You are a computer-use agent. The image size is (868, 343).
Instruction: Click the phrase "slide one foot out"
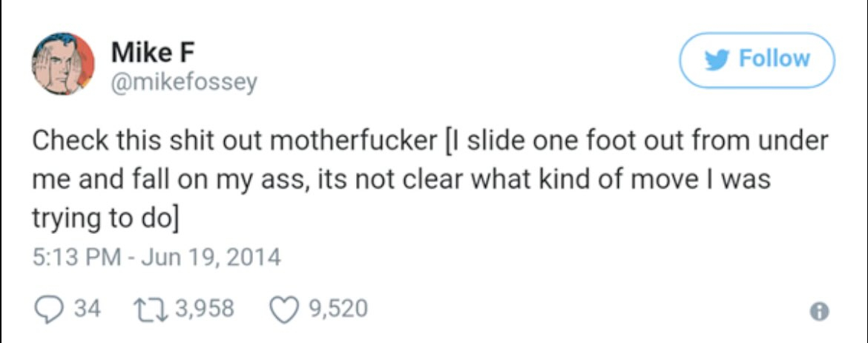(x=549, y=142)
